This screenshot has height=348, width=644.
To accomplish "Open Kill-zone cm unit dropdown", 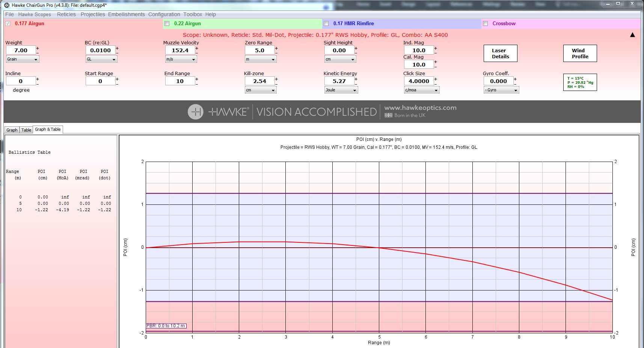I will [261, 90].
